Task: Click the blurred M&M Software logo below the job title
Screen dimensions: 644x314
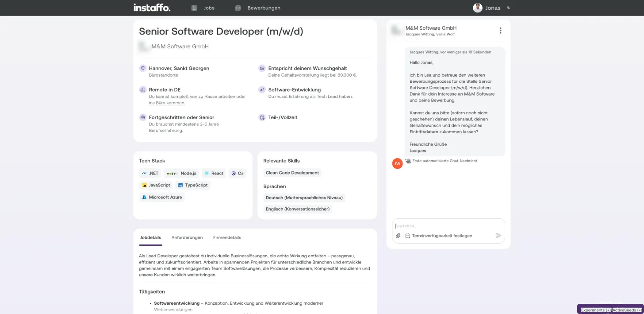Action: pyautogui.click(x=143, y=46)
